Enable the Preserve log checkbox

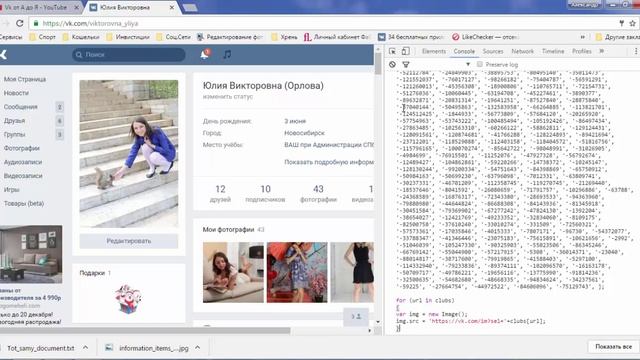click(x=480, y=64)
